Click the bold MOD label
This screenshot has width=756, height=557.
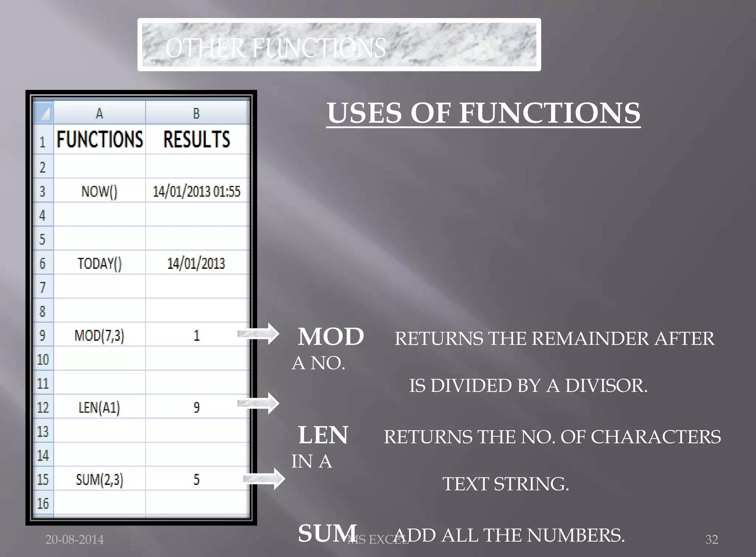[331, 336]
